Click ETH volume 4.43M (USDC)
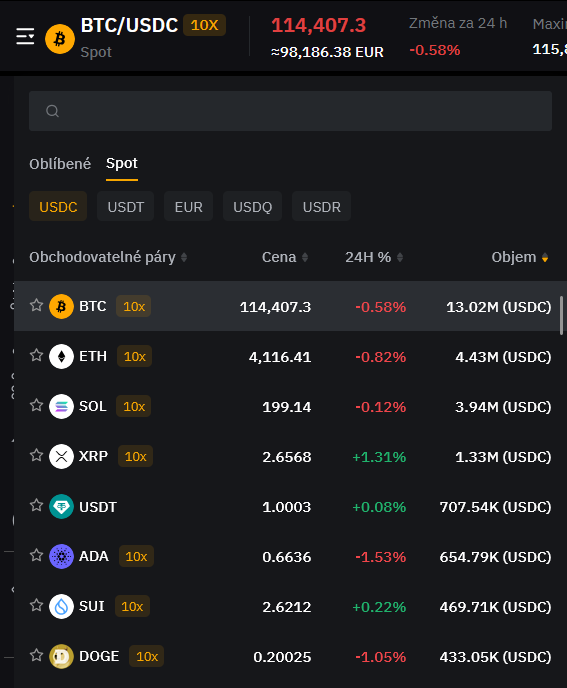Viewport: 567px width, 688px height. coord(503,357)
